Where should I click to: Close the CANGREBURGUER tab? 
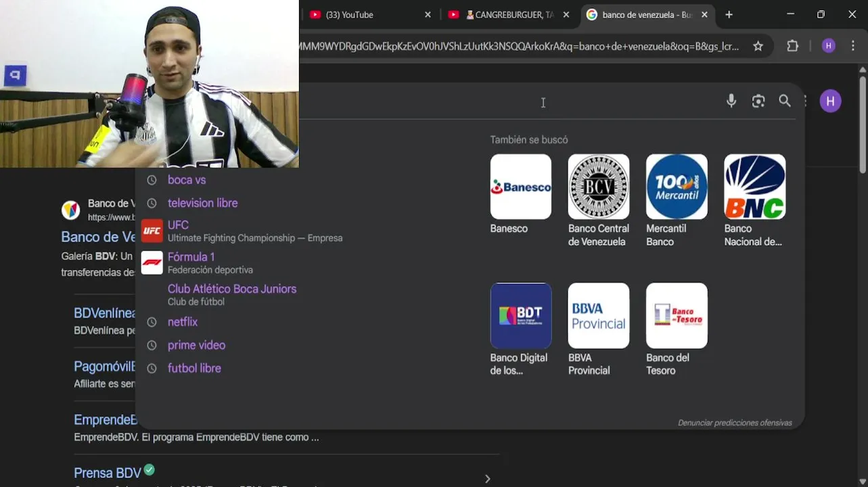click(566, 15)
